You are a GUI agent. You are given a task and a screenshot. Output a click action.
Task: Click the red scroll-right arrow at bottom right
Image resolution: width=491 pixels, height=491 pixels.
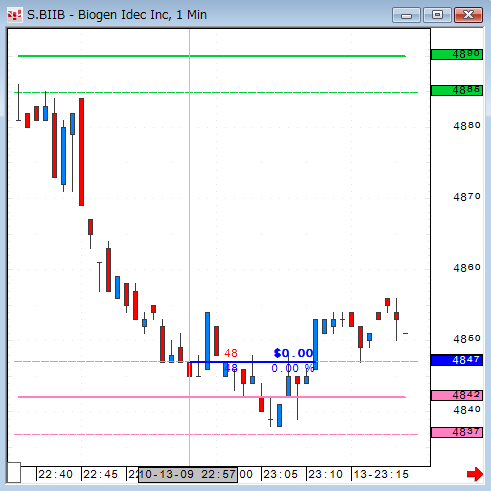[475, 474]
